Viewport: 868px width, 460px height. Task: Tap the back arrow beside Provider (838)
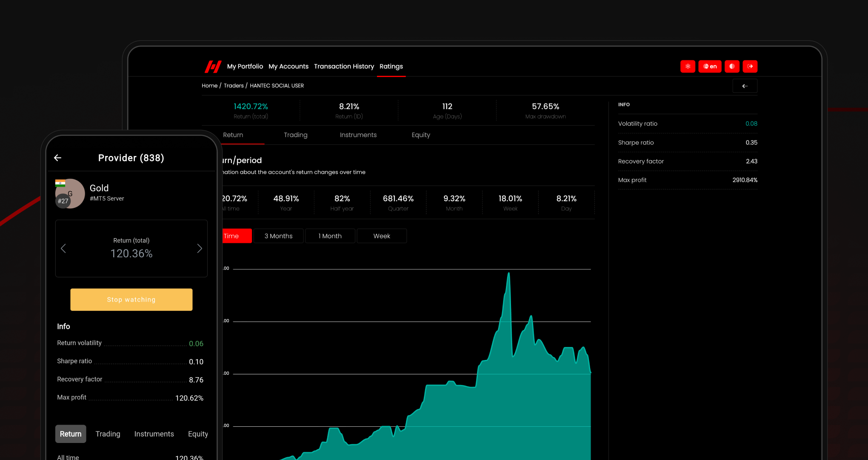click(x=58, y=158)
